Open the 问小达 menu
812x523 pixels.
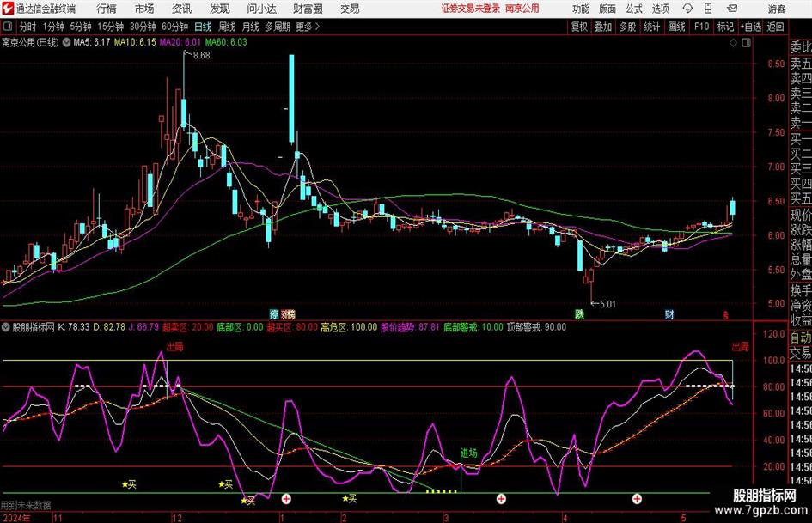[x=261, y=9]
